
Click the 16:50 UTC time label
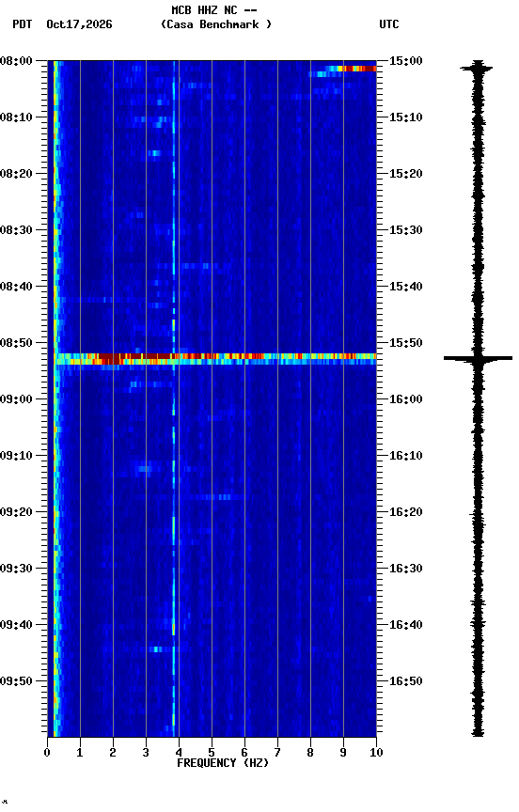[406, 681]
